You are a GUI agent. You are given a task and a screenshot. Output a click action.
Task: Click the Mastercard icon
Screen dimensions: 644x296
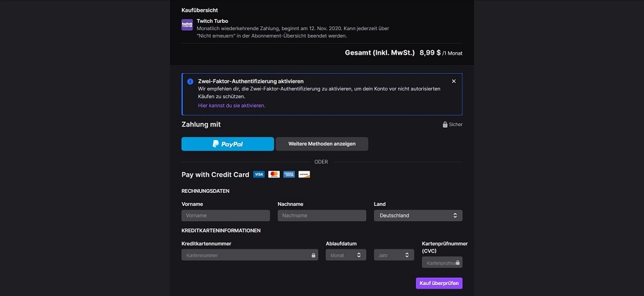[x=274, y=174]
